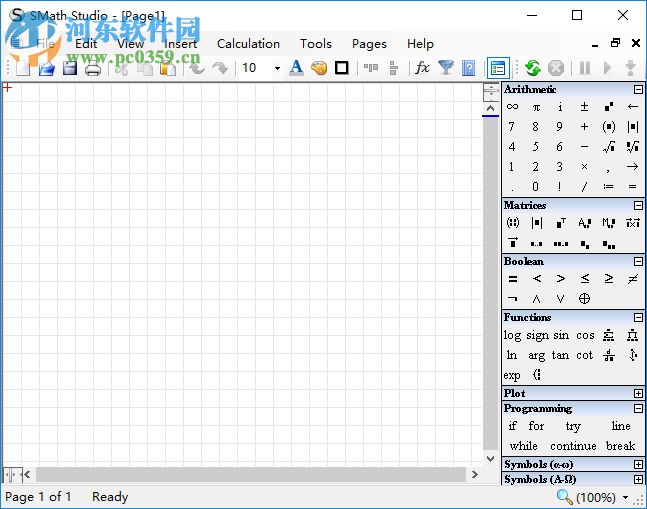The height and width of the screenshot is (509, 647).
Task: Open the background color palette icon
Action: click(319, 68)
